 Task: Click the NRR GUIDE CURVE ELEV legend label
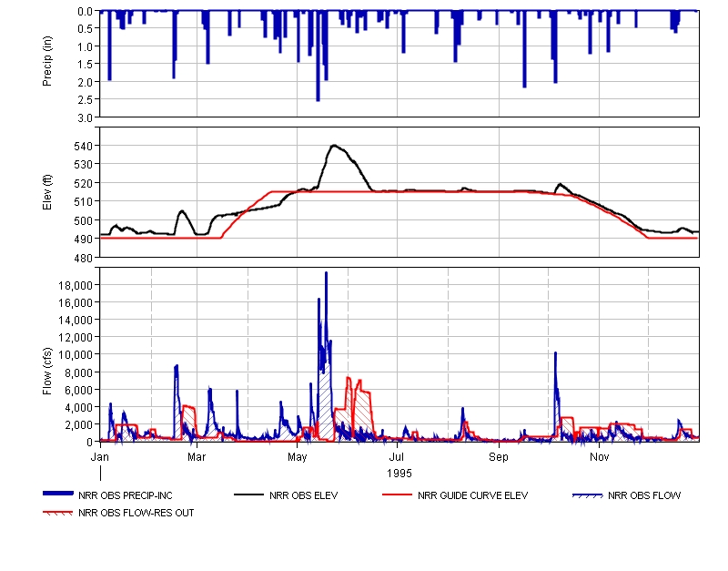(472, 495)
